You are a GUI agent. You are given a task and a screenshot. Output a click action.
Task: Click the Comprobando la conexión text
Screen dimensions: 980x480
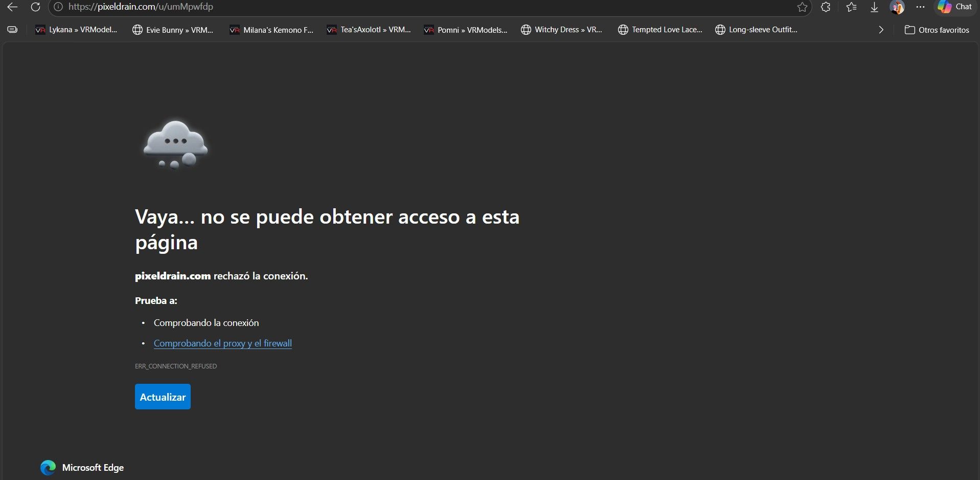click(206, 323)
